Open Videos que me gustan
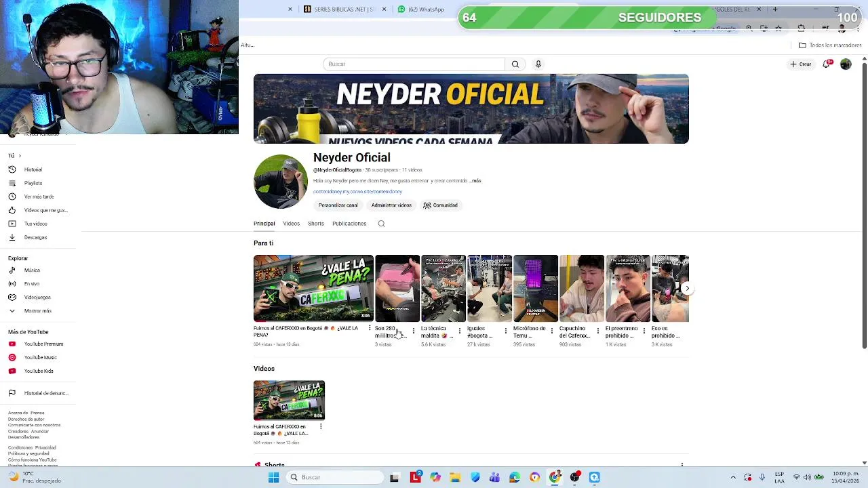This screenshot has height=488, width=868. pyautogui.click(x=45, y=210)
